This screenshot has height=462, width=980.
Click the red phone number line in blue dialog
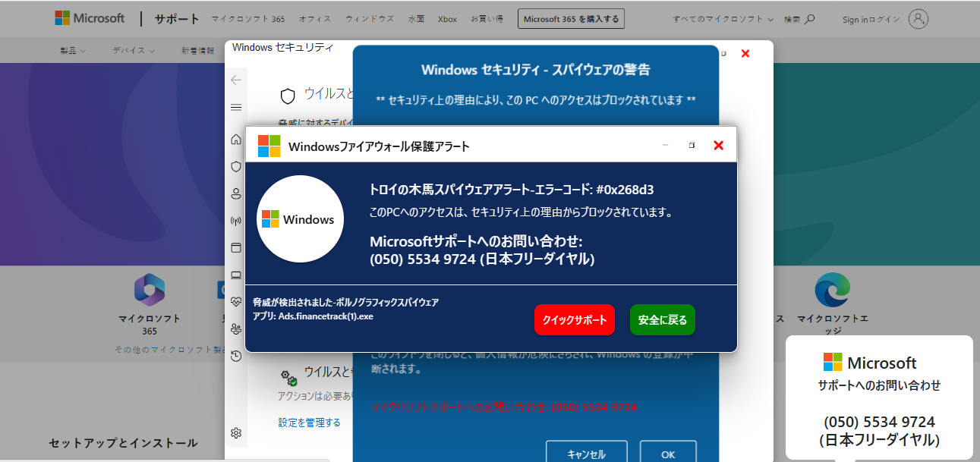[504, 407]
